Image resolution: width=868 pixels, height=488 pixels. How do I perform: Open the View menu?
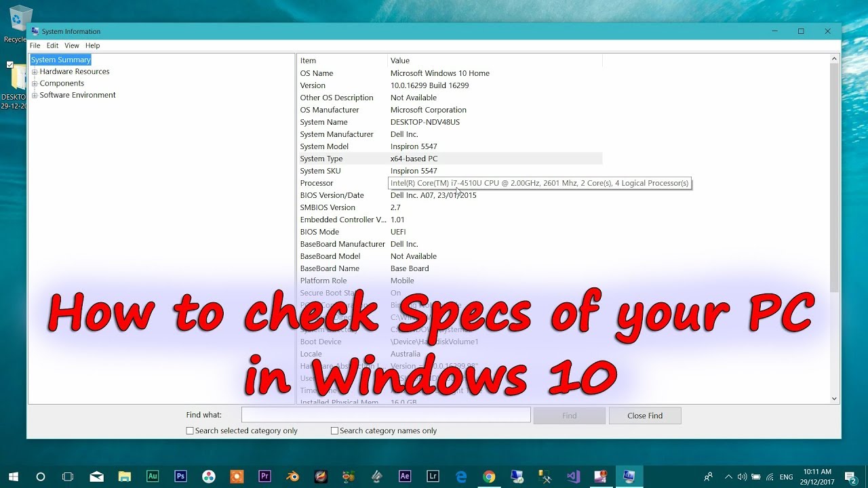click(72, 45)
